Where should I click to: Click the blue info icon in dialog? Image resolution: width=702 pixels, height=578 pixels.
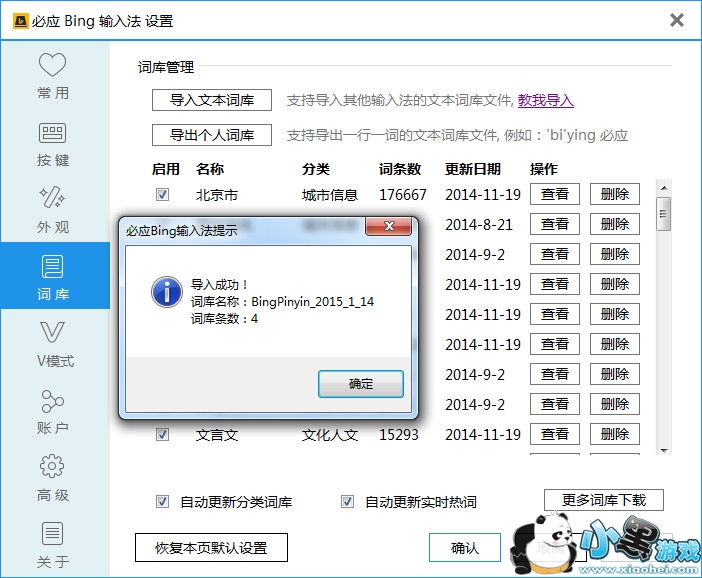pos(167,292)
